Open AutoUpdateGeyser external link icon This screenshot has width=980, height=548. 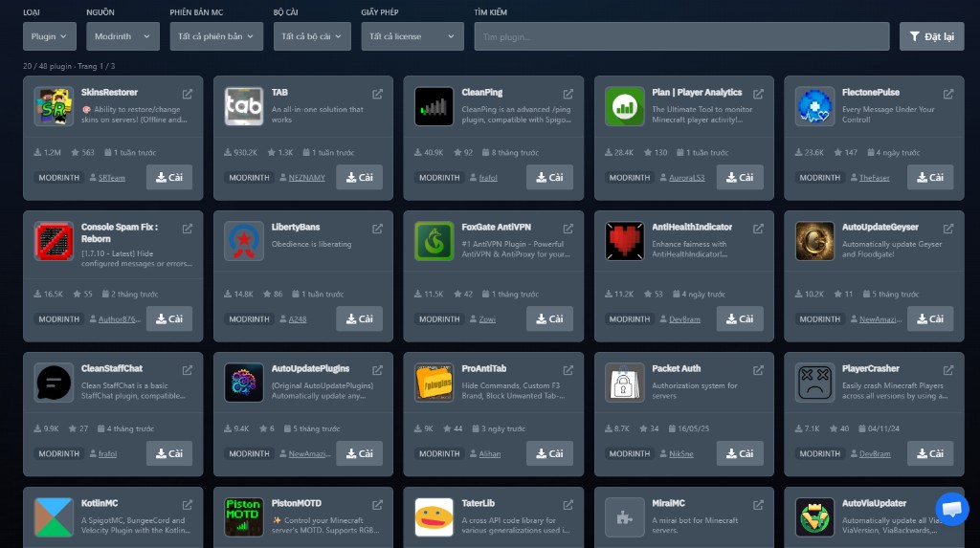[948, 229]
